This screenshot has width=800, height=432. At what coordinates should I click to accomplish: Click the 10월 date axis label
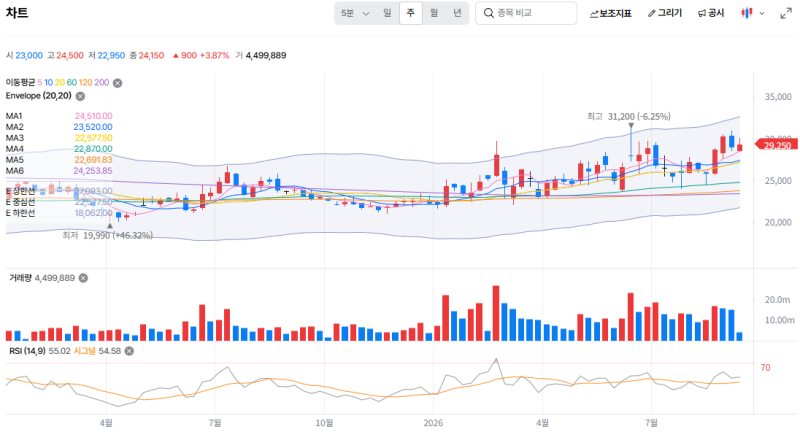tap(324, 423)
